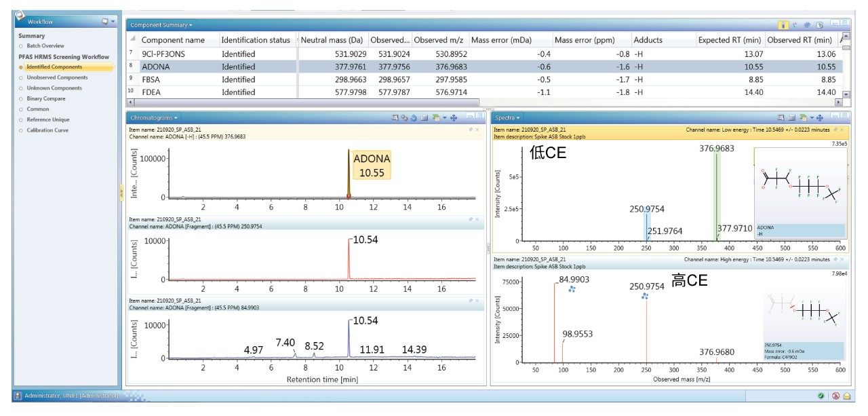Click the pan arrows icon in Spectra toolbar
This screenshot has width=868, height=416.
point(819,117)
